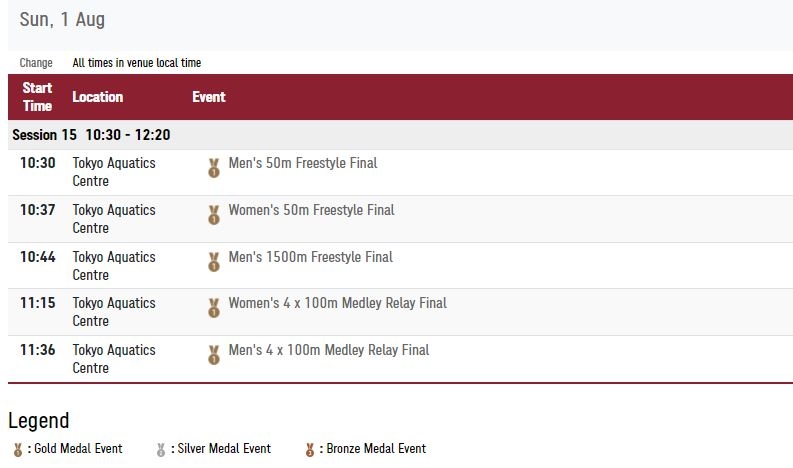The height and width of the screenshot is (468, 793).
Task: Select the Session 15 row header
Action: (401, 135)
